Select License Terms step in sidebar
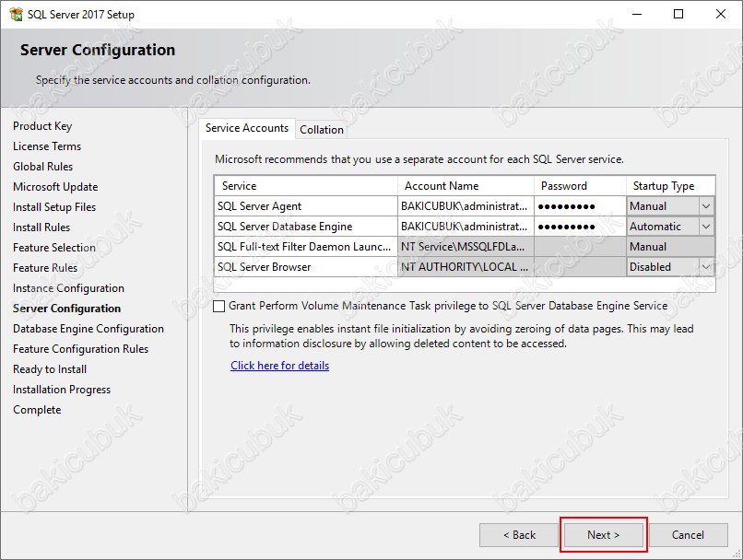This screenshot has width=743, height=560. (47, 146)
